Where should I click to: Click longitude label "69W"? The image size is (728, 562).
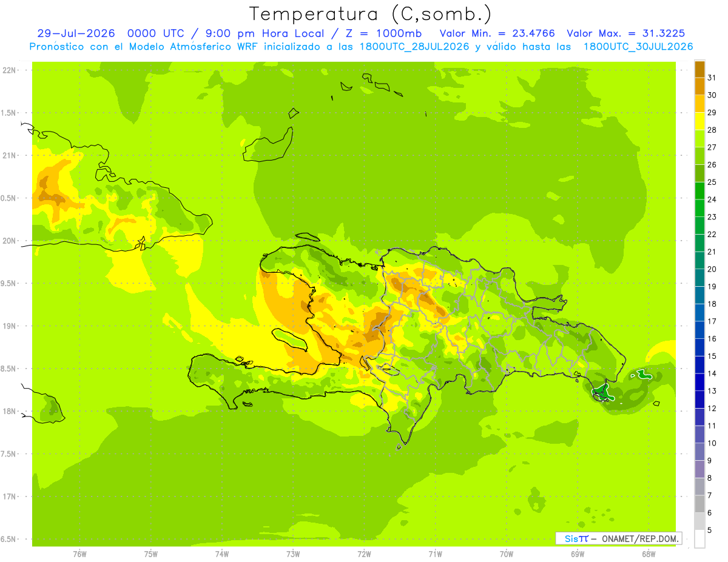578,554
